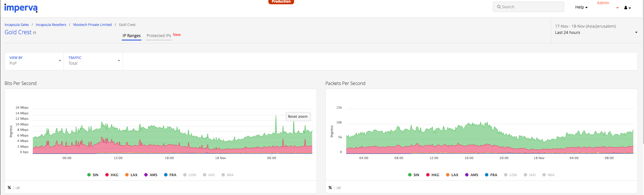Toggle LAX series in Packets Per Second legend

pyautogui.click(x=452, y=175)
